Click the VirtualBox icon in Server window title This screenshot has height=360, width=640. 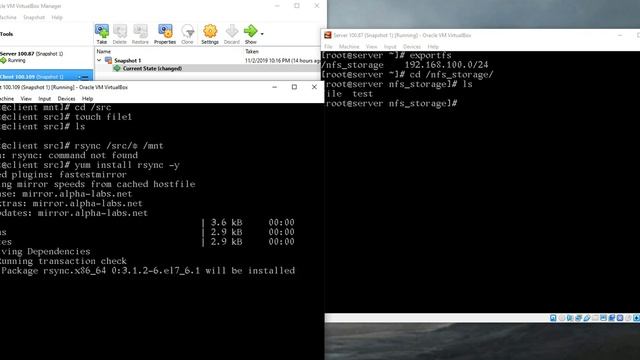[x=327, y=35]
